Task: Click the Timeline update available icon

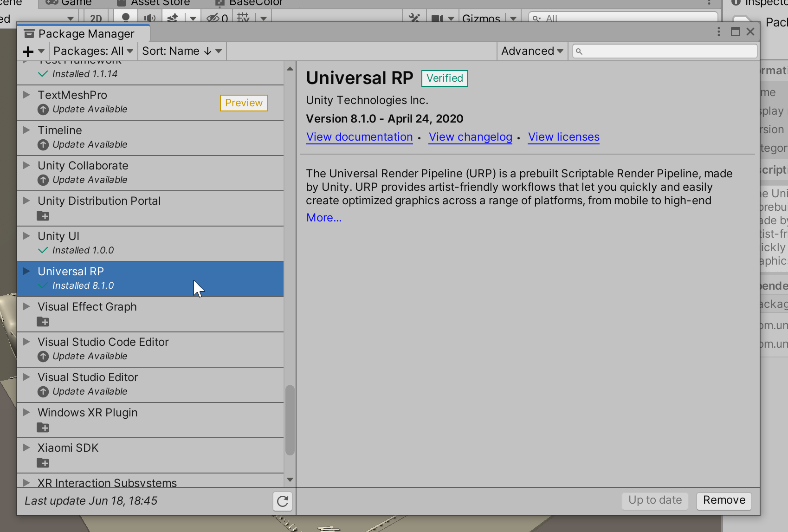Action: click(43, 145)
